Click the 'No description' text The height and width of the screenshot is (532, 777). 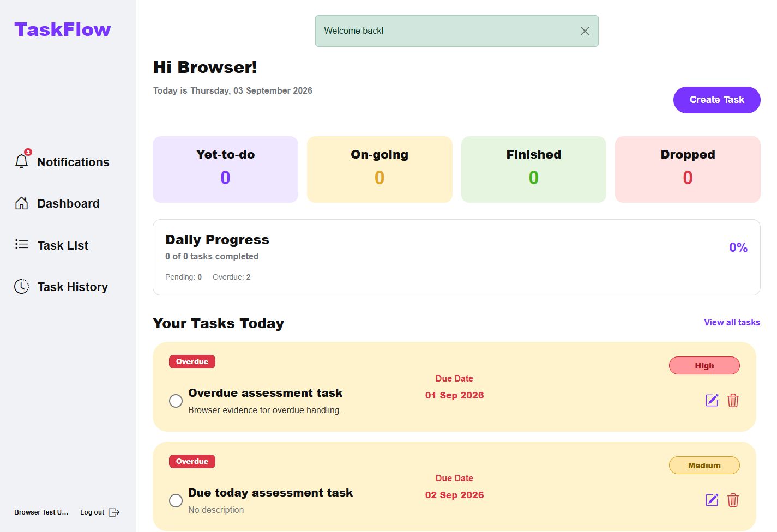tap(216, 510)
